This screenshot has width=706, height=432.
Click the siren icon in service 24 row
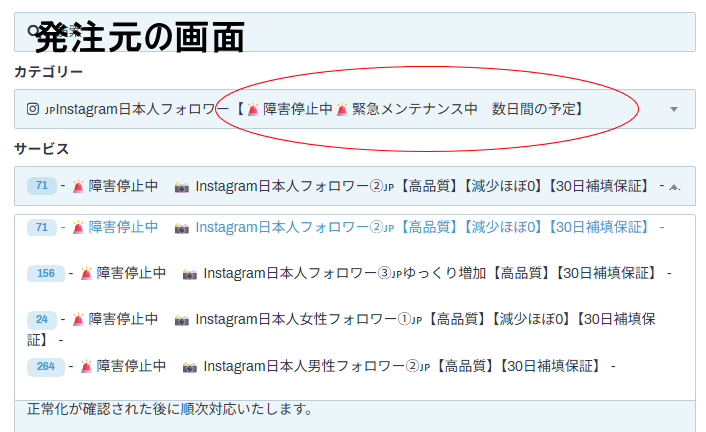78,319
